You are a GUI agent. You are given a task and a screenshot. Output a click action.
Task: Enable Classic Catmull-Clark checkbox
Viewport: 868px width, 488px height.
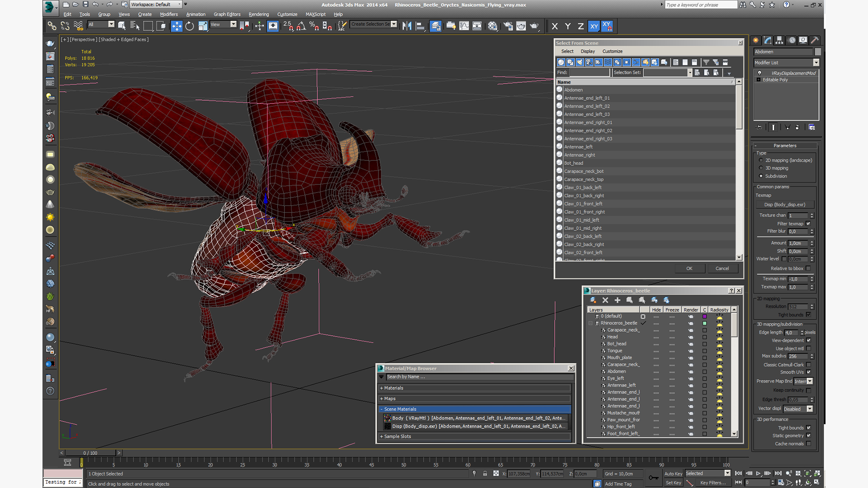coord(808,365)
